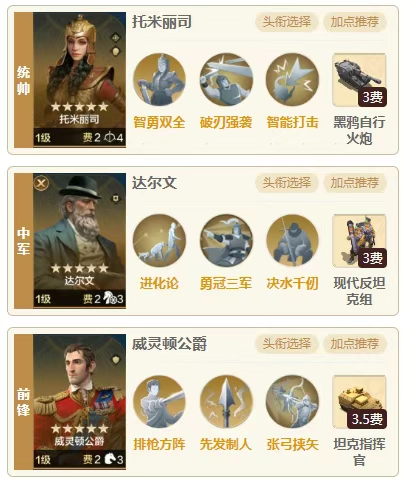
Task: Choose the 坦克指挥官 unit thumbnail
Action: [359, 402]
